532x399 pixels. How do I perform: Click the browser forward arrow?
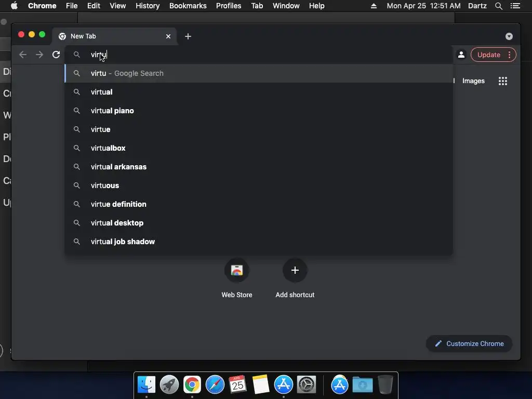(x=39, y=55)
